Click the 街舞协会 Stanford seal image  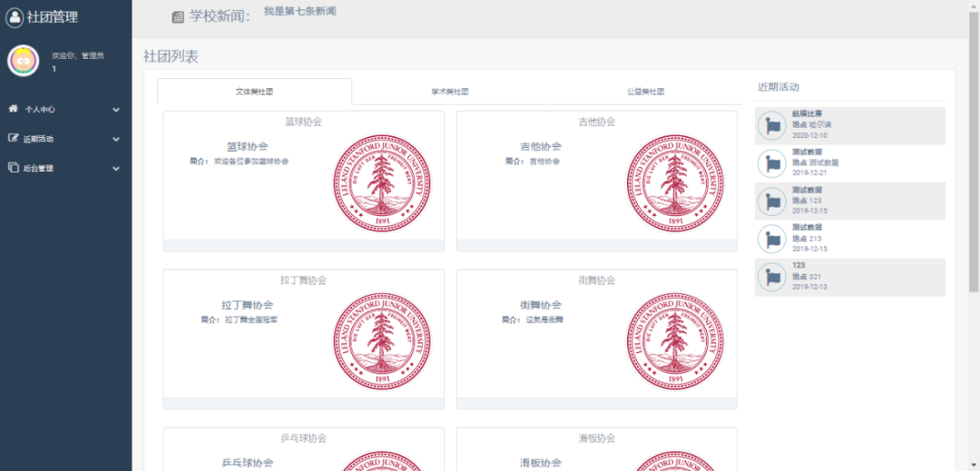[675, 342]
